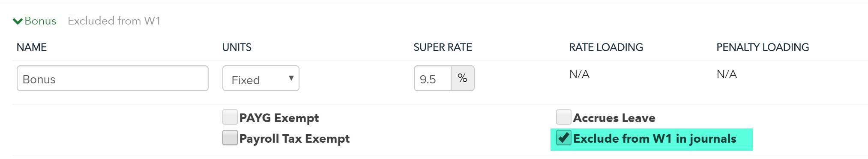Viewport: 868px width, 159px height.
Task: Click the N/A under Rate Loading
Action: (579, 74)
